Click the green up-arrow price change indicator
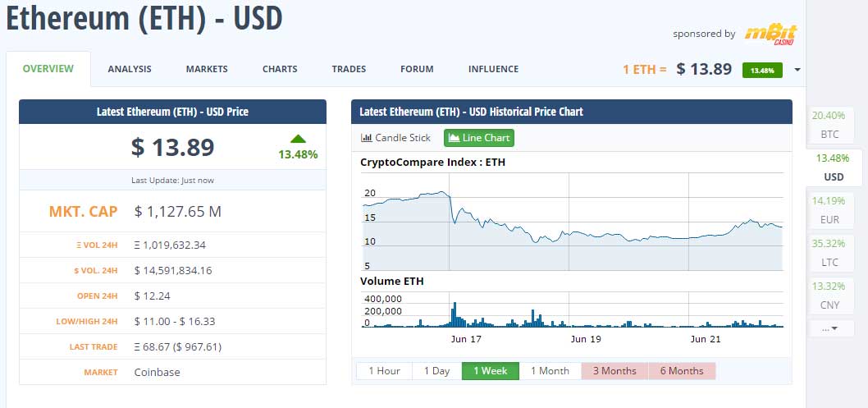The image size is (868, 408). (298, 139)
